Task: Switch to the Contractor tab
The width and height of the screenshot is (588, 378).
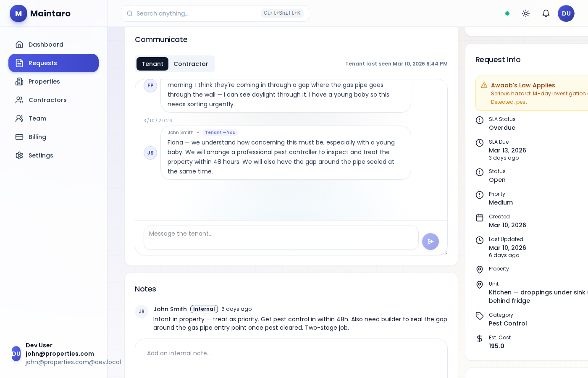Action: click(x=191, y=64)
